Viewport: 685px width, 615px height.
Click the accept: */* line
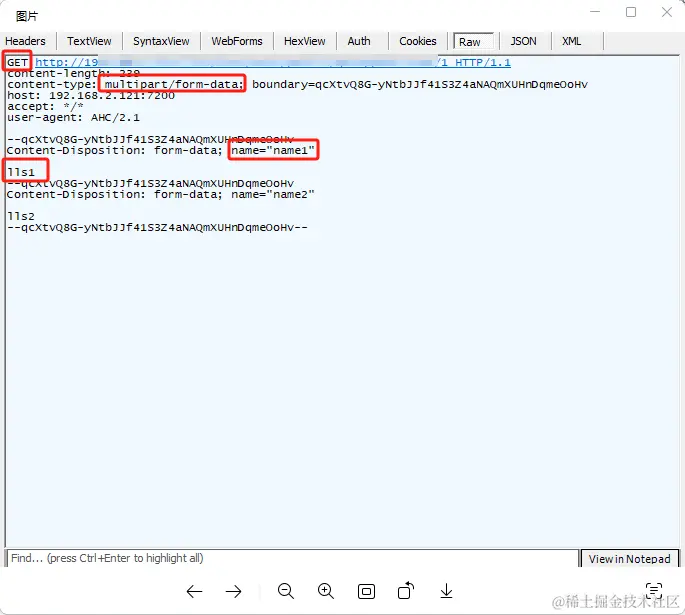[x=45, y=107]
